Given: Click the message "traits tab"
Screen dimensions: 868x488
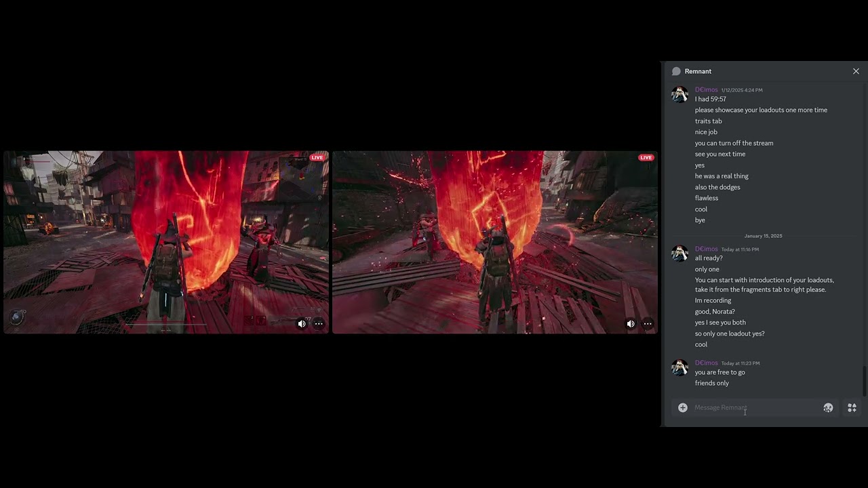Looking at the screenshot, I should tap(708, 121).
